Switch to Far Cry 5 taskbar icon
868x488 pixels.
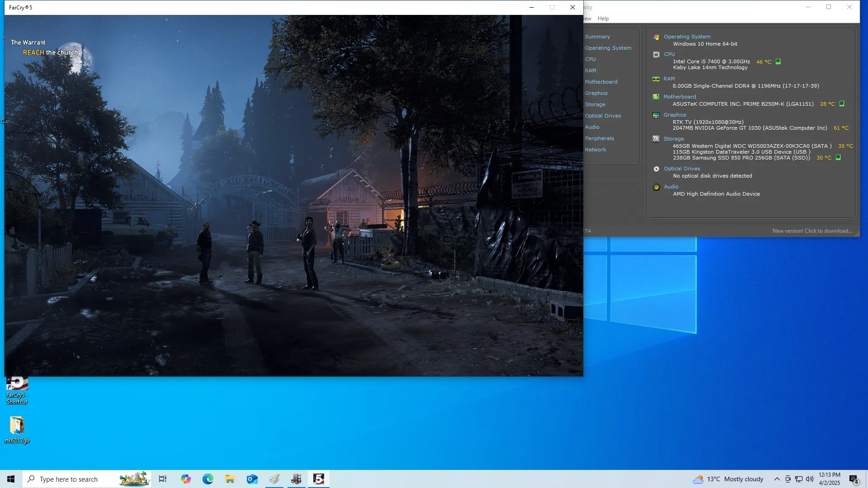319,479
